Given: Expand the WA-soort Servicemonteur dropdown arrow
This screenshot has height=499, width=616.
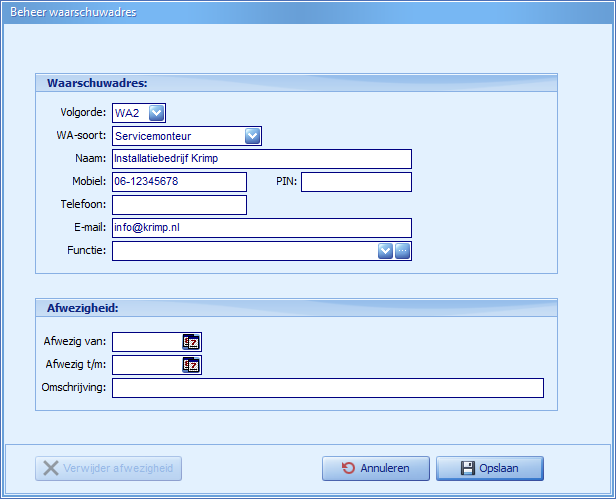Looking at the screenshot, I should click(252, 136).
